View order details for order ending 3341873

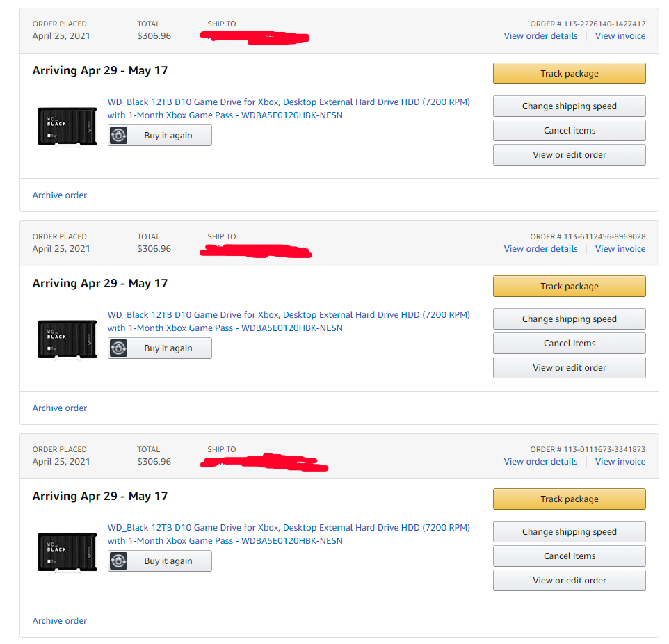pyautogui.click(x=540, y=462)
